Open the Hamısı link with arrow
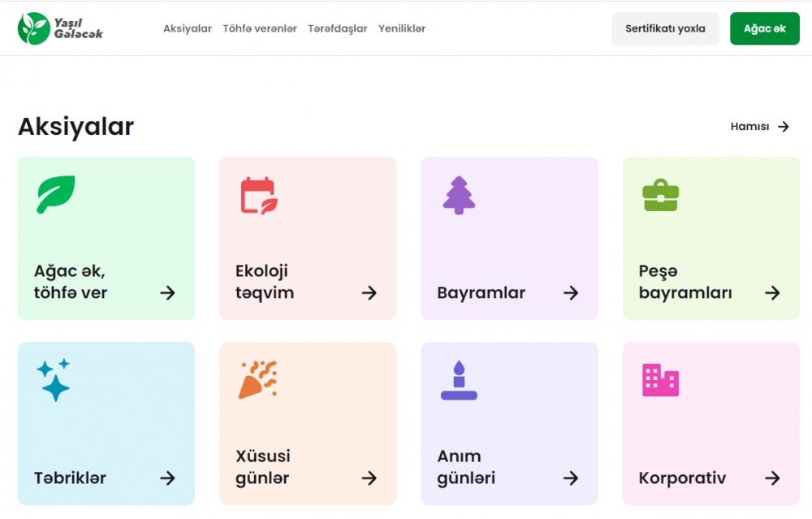Screen dimensions: 812x519 click(x=760, y=127)
